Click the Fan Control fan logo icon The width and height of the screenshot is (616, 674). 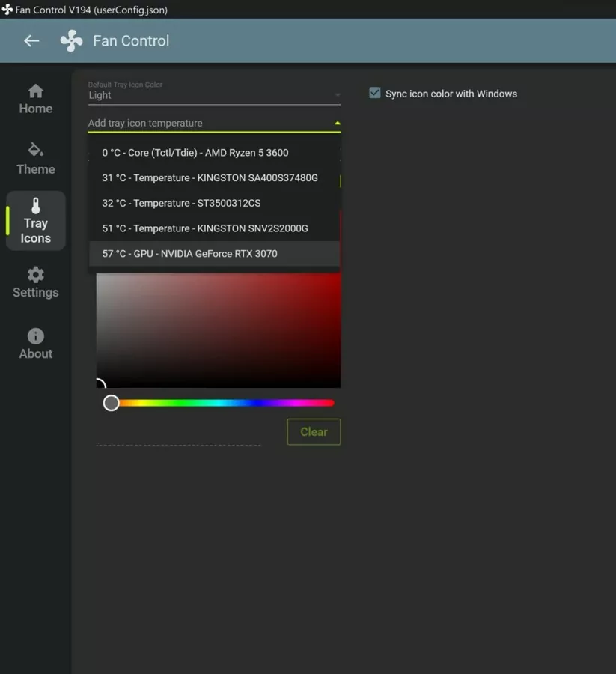tap(71, 41)
